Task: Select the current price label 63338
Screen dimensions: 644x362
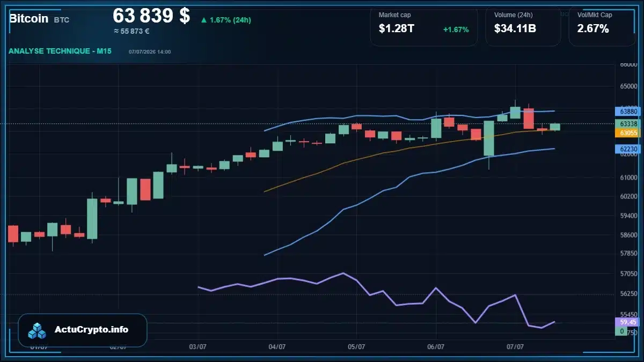Action: click(628, 124)
